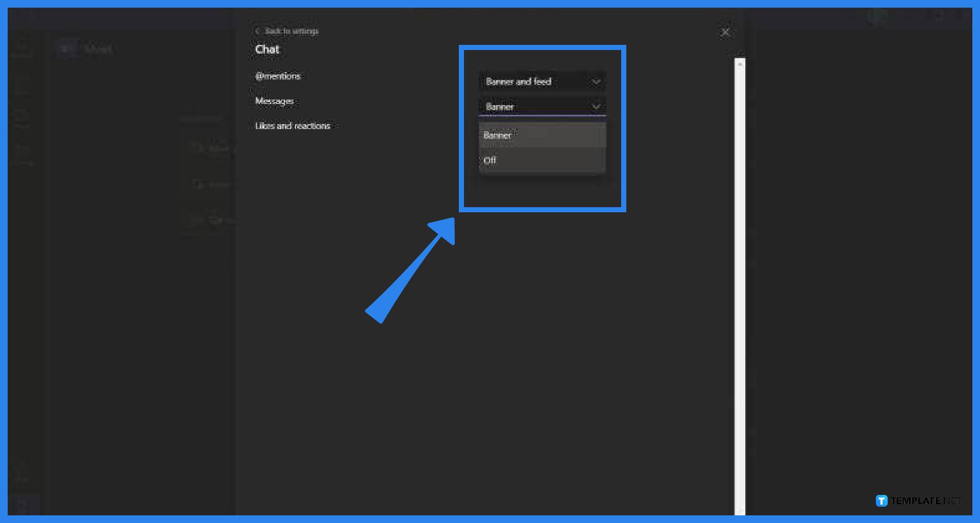980x523 pixels.
Task: Click the back chevron beside Back to settings
Action: click(x=258, y=31)
